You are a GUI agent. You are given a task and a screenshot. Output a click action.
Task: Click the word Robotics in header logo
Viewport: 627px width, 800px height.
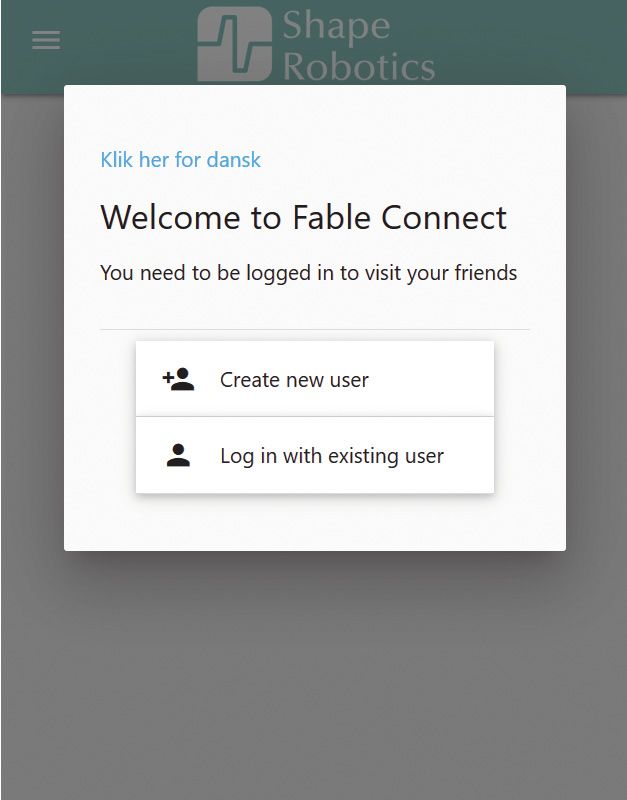[359, 66]
